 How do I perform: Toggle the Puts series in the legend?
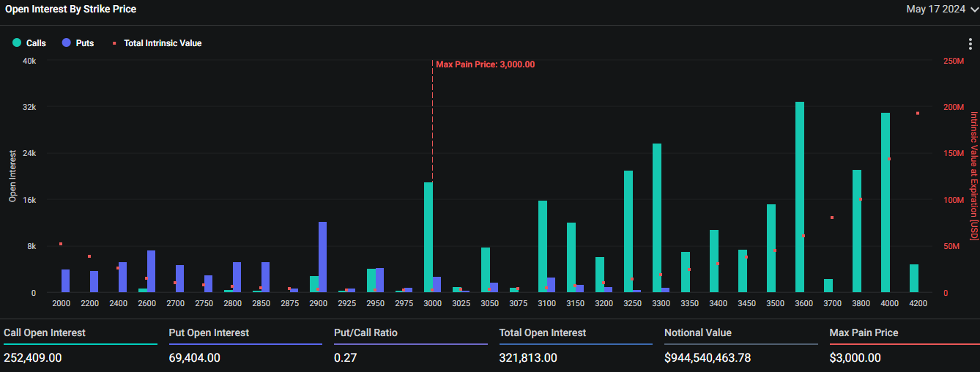click(84, 43)
